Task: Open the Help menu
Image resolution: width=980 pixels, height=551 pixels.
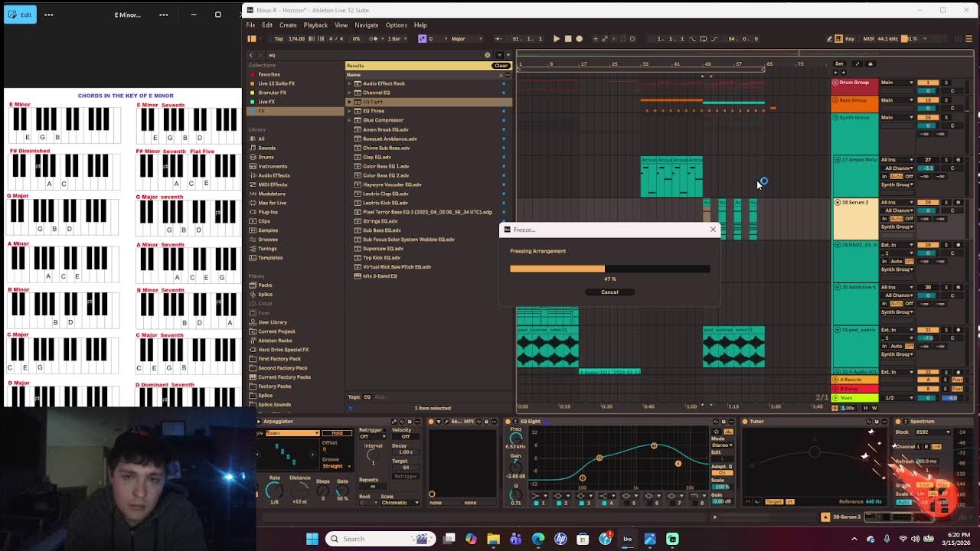Action: coord(420,24)
